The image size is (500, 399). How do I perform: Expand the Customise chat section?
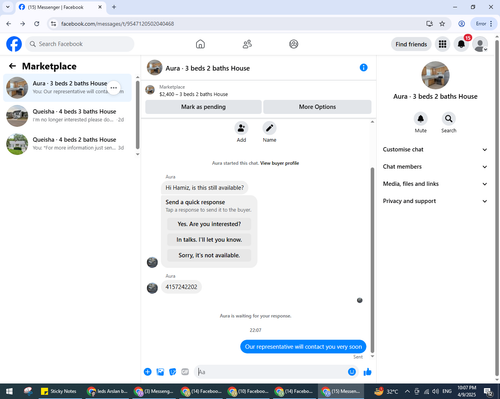point(435,150)
